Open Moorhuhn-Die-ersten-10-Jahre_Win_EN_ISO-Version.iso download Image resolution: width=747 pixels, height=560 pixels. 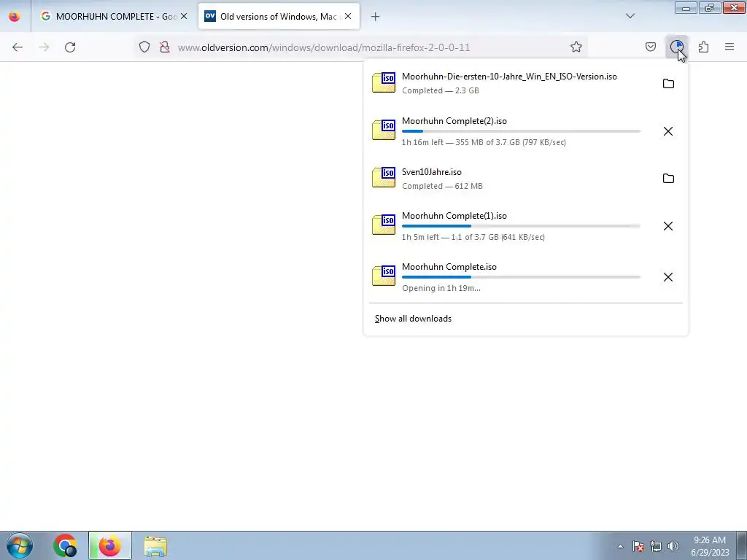click(x=510, y=83)
